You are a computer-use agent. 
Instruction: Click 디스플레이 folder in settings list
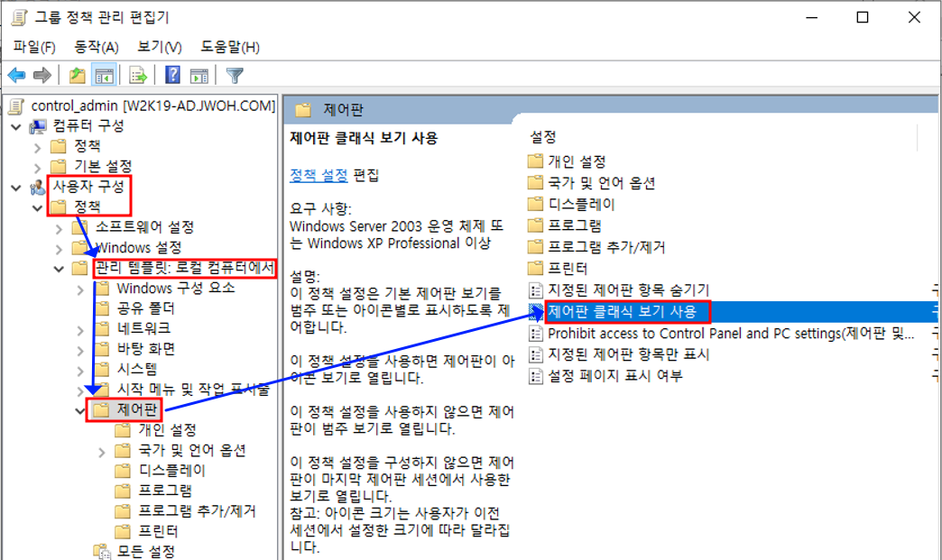582,204
